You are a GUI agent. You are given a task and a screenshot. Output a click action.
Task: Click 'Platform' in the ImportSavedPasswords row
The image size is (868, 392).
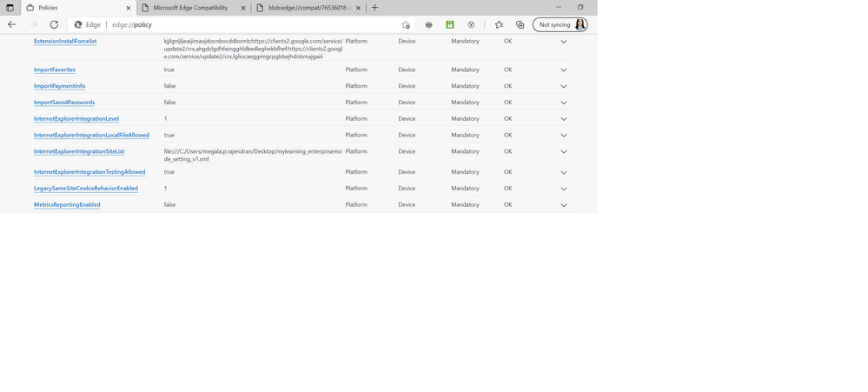coord(356,103)
